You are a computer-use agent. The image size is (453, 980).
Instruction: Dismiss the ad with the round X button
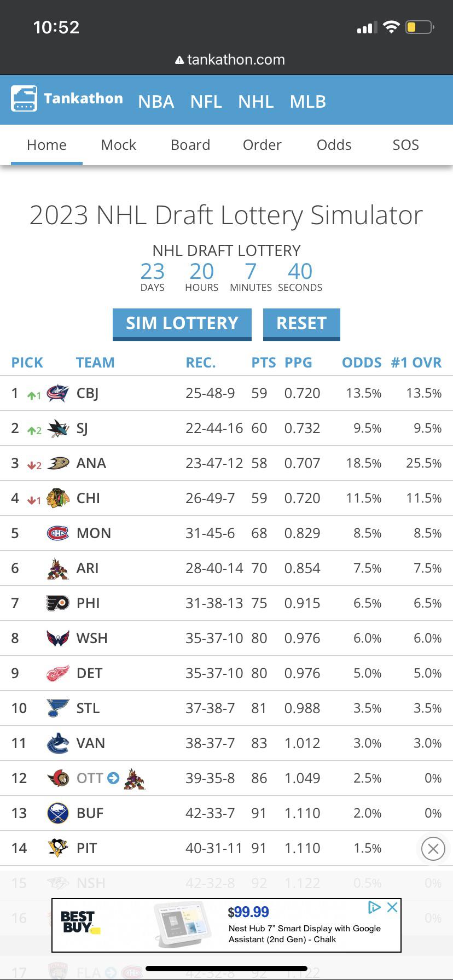point(433,849)
